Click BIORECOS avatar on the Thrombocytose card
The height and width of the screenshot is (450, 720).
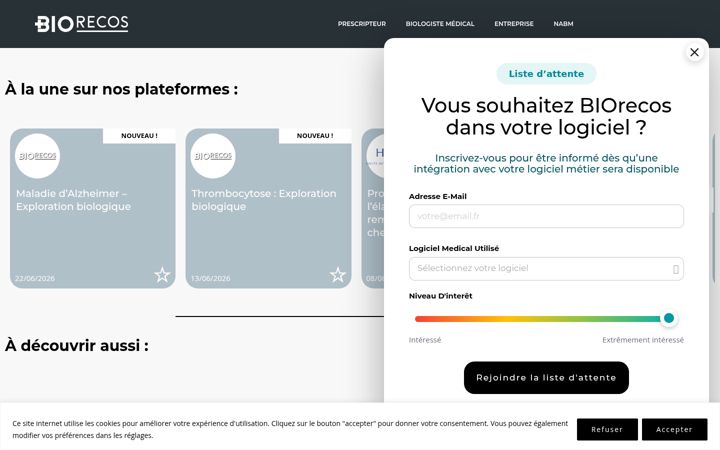click(x=213, y=156)
